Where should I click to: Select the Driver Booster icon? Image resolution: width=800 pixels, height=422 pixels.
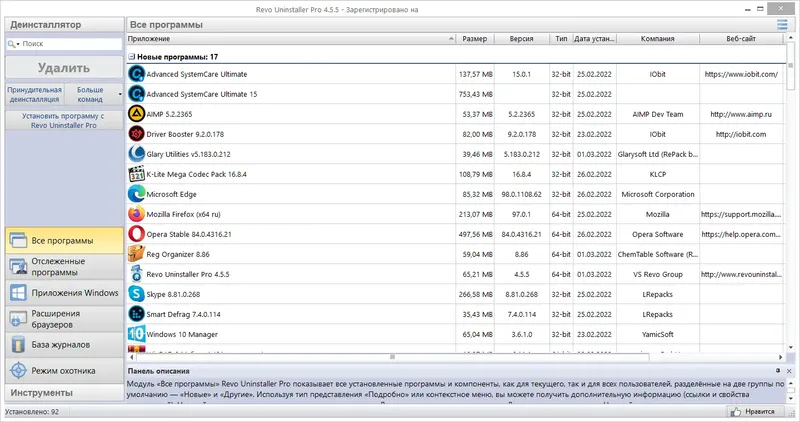[x=136, y=134]
